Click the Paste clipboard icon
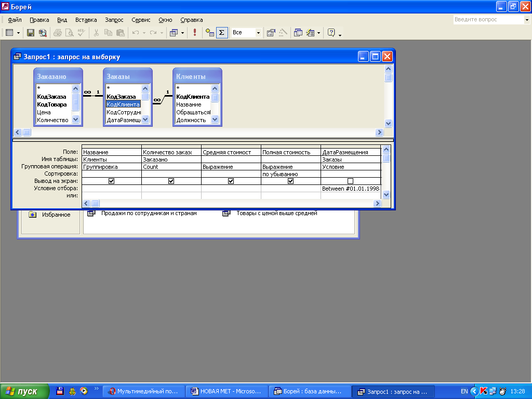Image resolution: width=532 pixels, height=399 pixels. (x=120, y=33)
